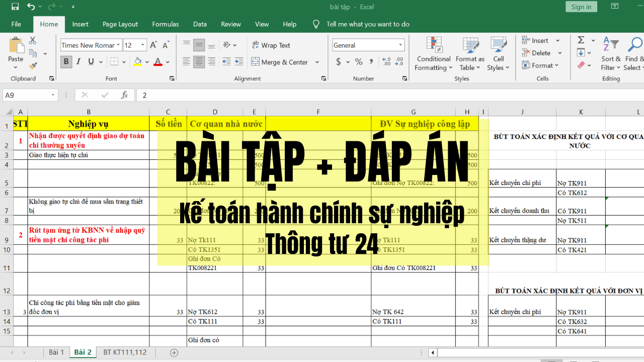Click the Name Box showing A9
This screenshot has height=362, width=644.
tap(30, 95)
